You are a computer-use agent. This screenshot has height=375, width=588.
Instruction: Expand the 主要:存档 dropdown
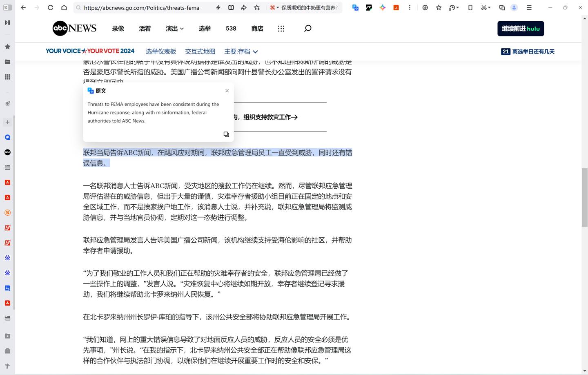241,51
